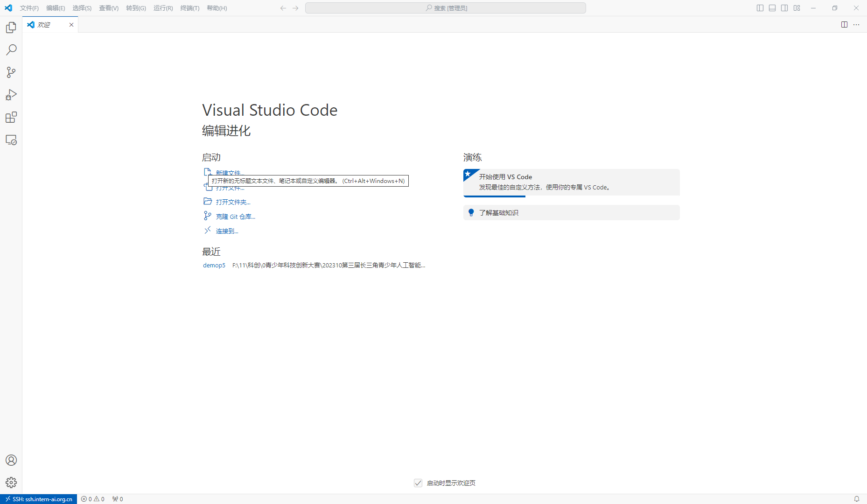Open the 选择(S) menu
The width and height of the screenshot is (867, 504).
click(82, 8)
